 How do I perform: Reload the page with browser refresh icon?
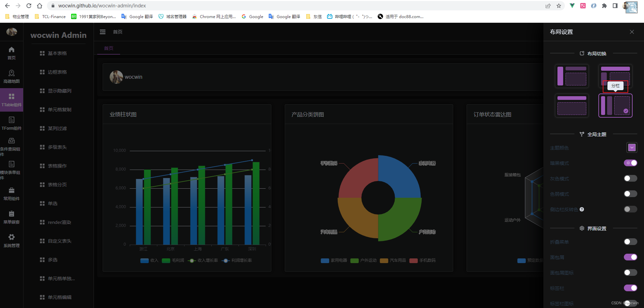(29, 6)
